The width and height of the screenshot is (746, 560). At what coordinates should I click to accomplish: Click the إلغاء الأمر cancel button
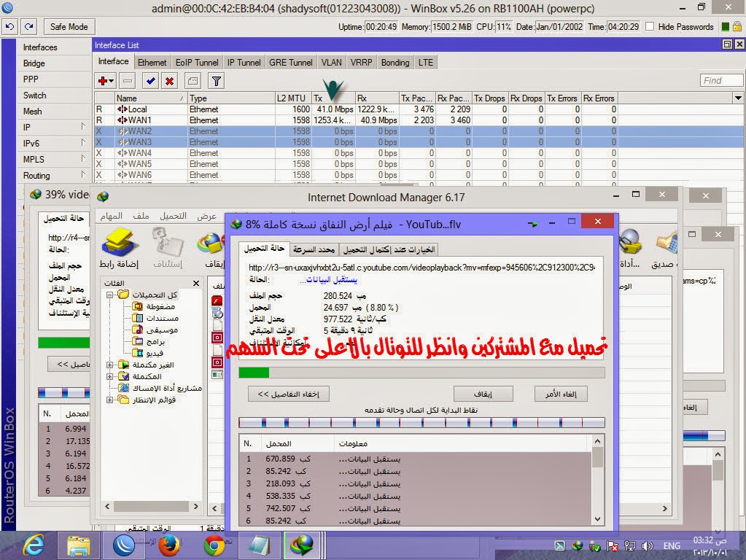(x=561, y=394)
